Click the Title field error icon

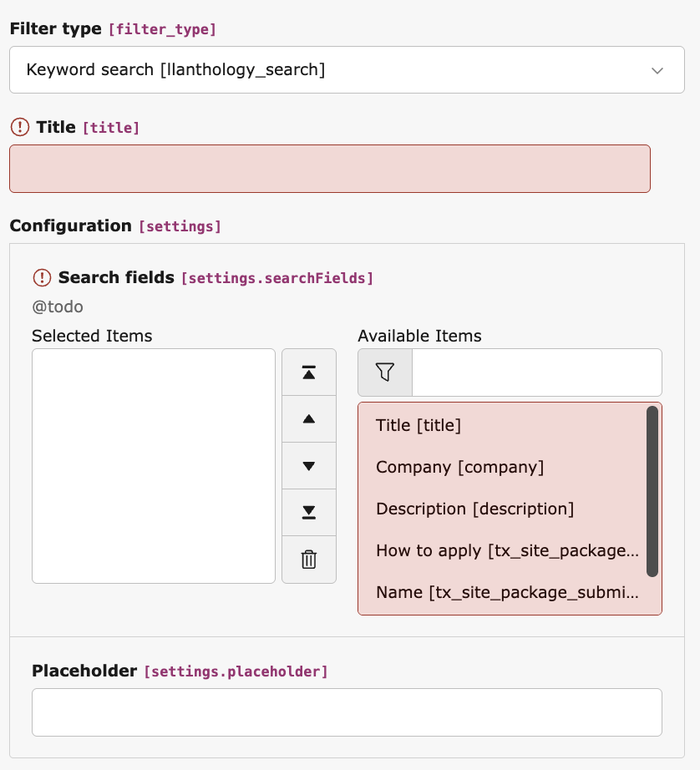[x=20, y=127]
